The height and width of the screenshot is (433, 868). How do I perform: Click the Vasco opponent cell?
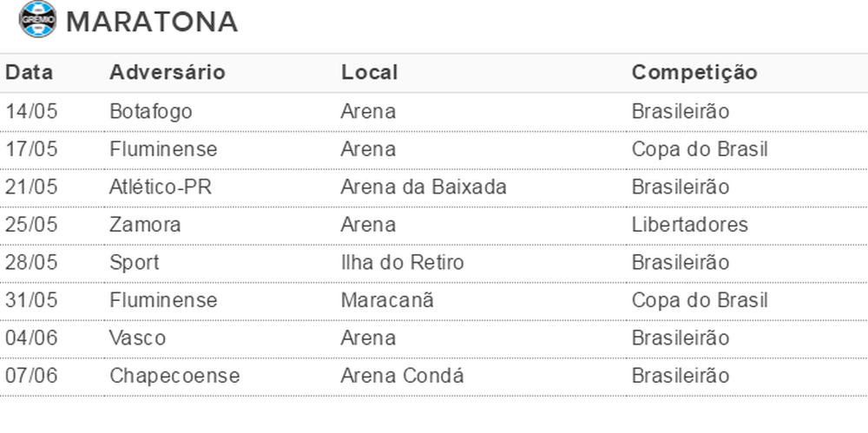(137, 338)
